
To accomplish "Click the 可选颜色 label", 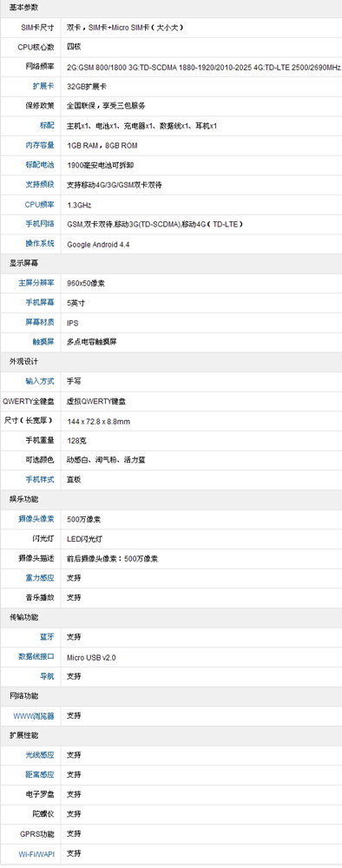I will pos(40,460).
